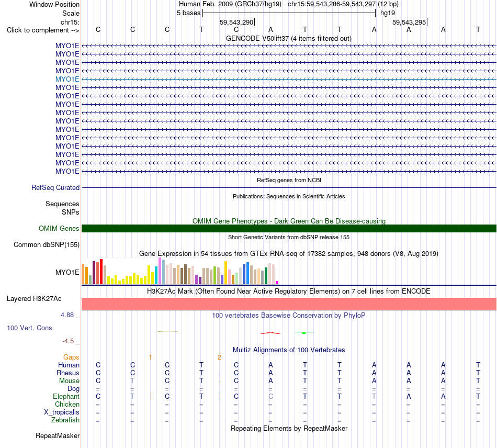Click the Zebrafish species label

(x=65, y=420)
